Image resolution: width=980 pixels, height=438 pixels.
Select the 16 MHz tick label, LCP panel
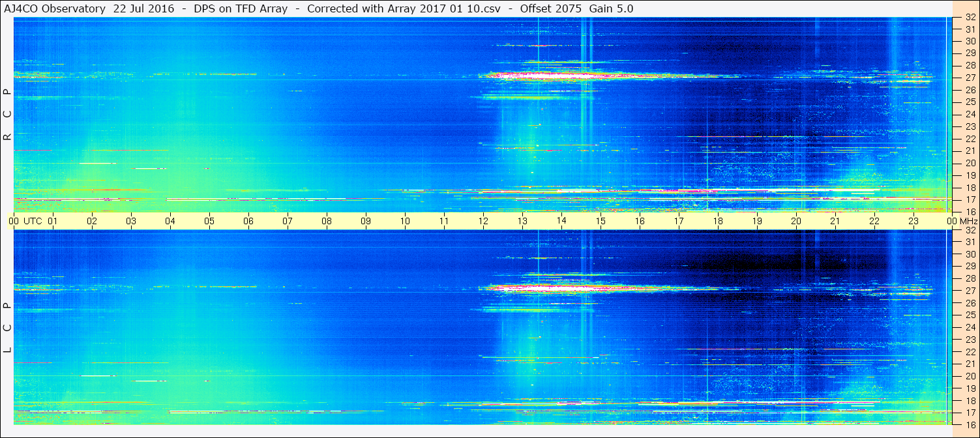(x=970, y=424)
